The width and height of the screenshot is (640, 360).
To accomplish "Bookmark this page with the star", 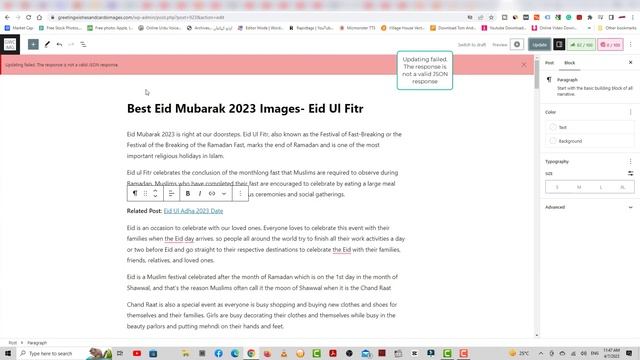I will pyautogui.click(x=491, y=18).
